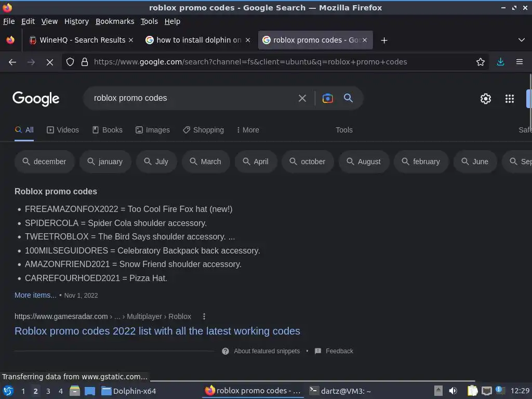532x399 pixels.
Task: Open the result's three-dot options
Action: [x=204, y=316]
